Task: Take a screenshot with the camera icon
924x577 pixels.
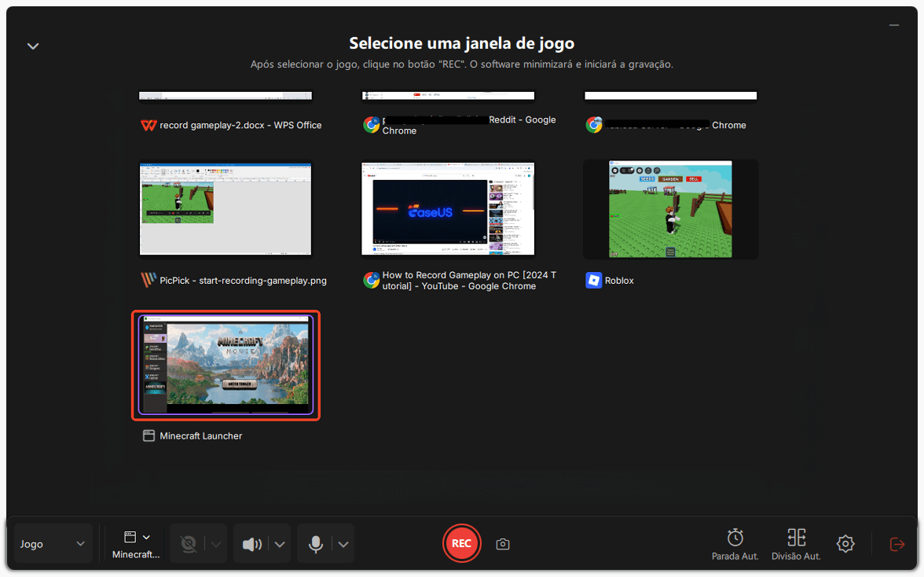Action: tap(503, 544)
